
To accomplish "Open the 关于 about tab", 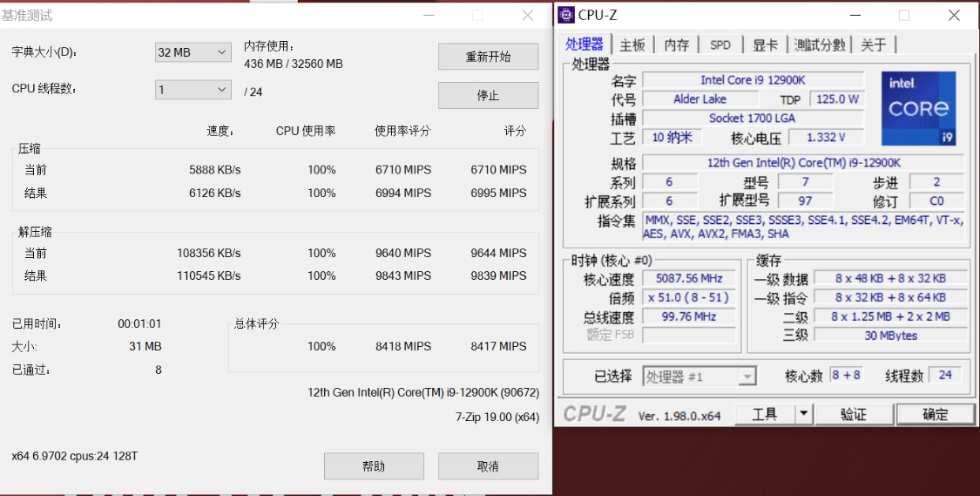I will [874, 45].
